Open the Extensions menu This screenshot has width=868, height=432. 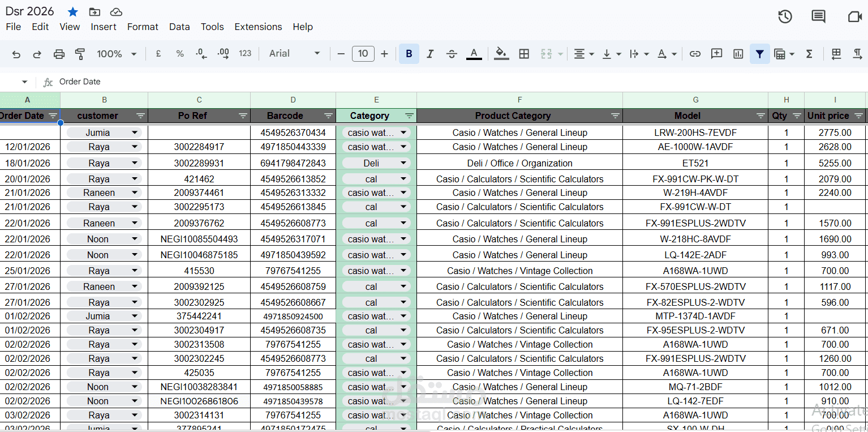pyautogui.click(x=258, y=27)
